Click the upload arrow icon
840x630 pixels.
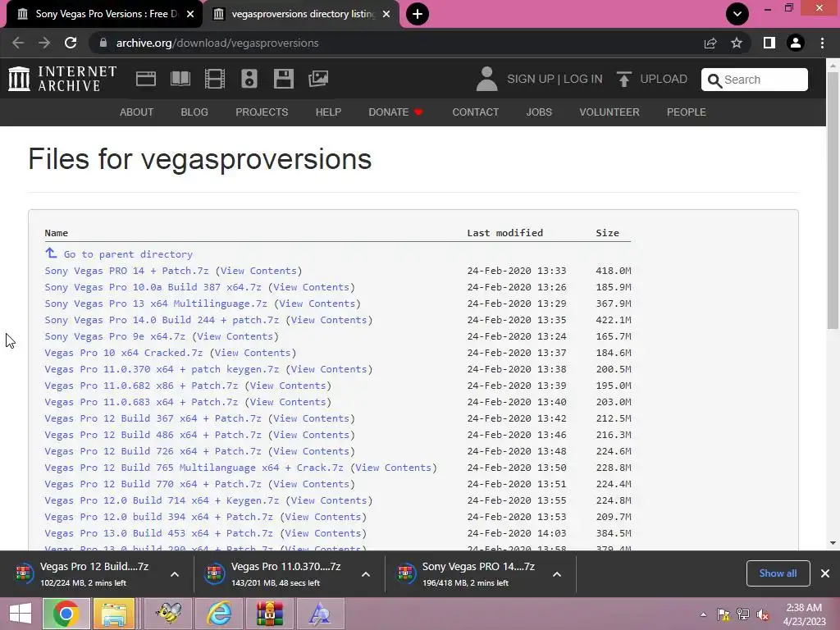click(x=623, y=79)
